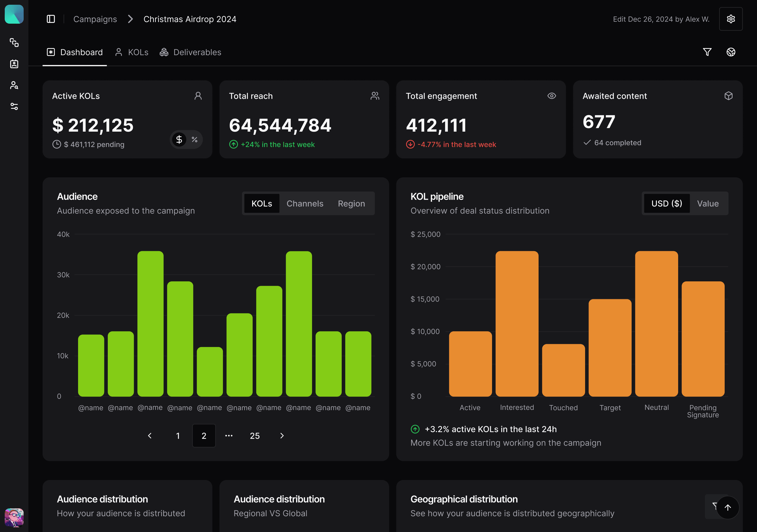Click the 412,111 engagement value
This screenshot has height=532, width=757.
(x=436, y=125)
